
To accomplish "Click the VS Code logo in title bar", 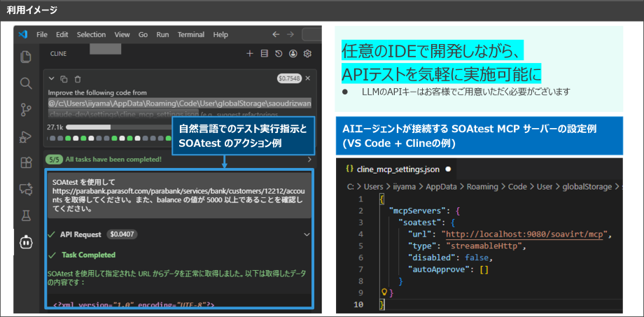I will tap(23, 34).
